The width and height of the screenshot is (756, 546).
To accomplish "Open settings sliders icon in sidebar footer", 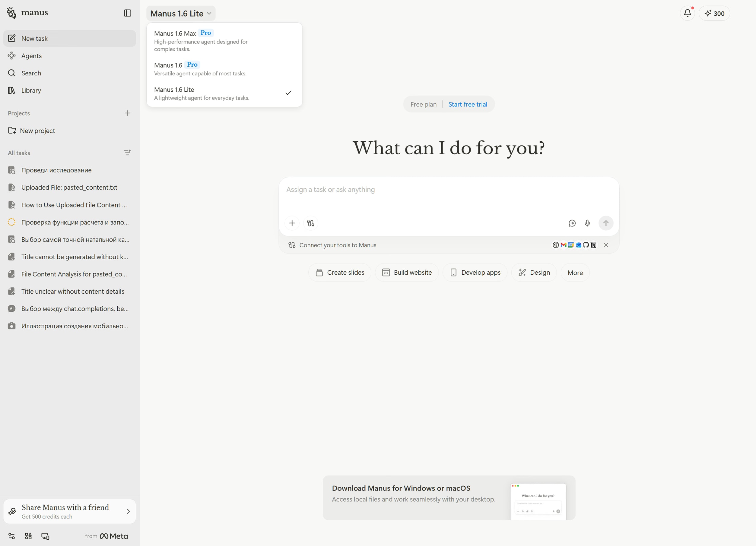I will (12, 536).
